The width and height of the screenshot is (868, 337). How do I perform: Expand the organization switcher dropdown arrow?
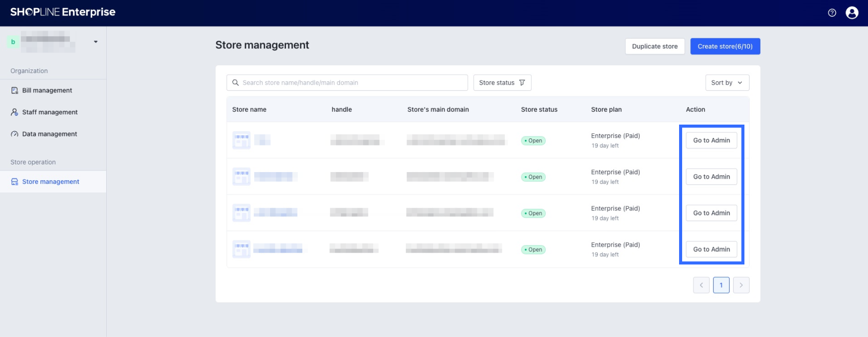[x=95, y=42]
